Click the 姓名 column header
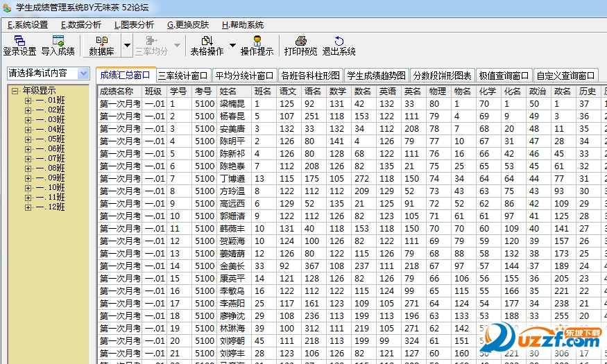 click(228, 92)
